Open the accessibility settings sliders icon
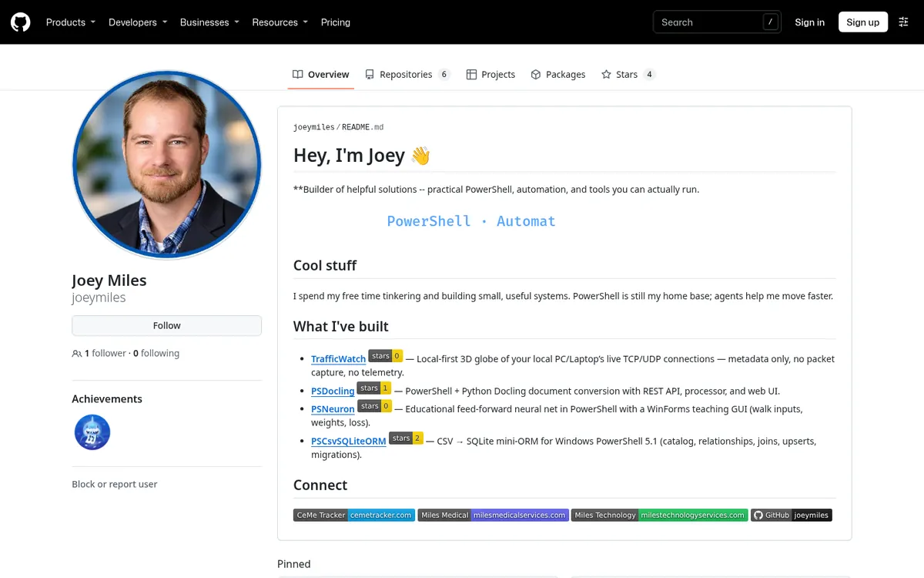This screenshot has width=924, height=578. (904, 22)
